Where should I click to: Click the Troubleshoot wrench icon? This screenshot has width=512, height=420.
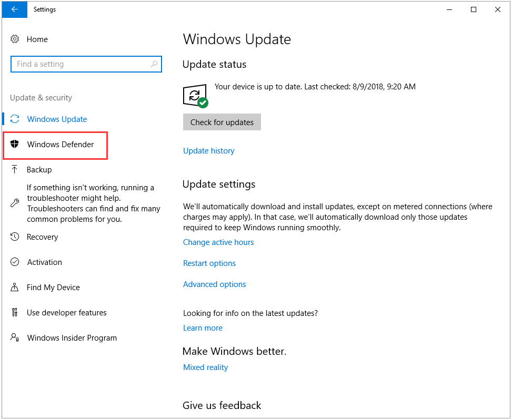point(15,203)
